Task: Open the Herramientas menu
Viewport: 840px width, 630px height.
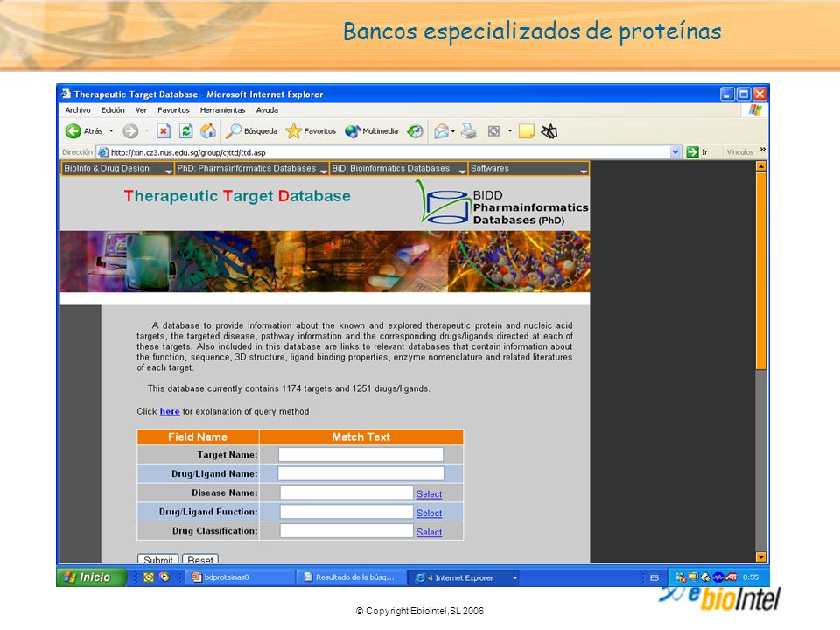Action: (x=222, y=110)
